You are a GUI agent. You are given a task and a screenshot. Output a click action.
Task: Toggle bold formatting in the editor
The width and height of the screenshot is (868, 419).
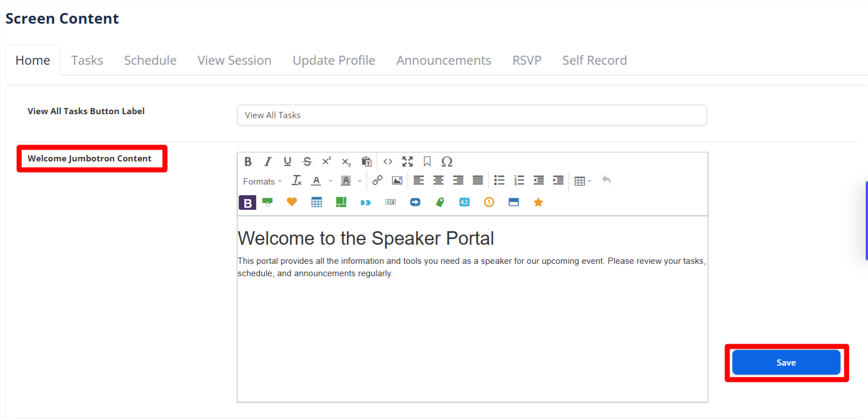click(248, 162)
